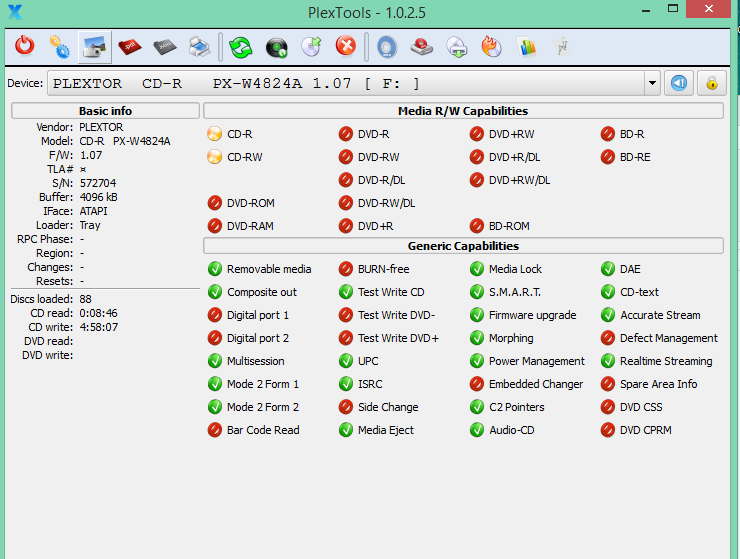This screenshot has width=740, height=559.
Task: Click the faded graph toolbar icon
Action: (562, 47)
